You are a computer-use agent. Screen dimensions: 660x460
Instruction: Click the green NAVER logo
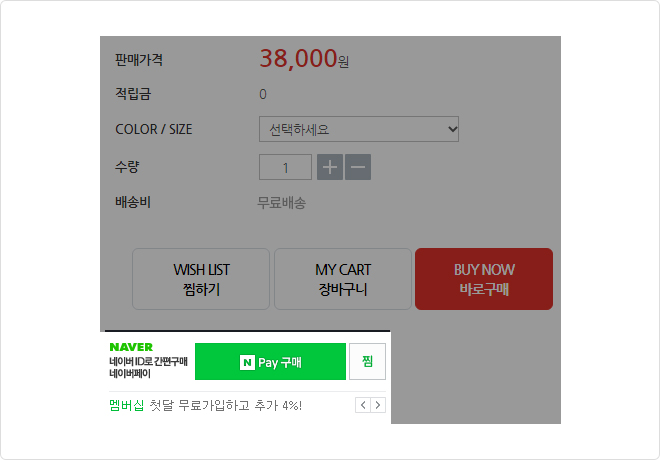tap(131, 347)
